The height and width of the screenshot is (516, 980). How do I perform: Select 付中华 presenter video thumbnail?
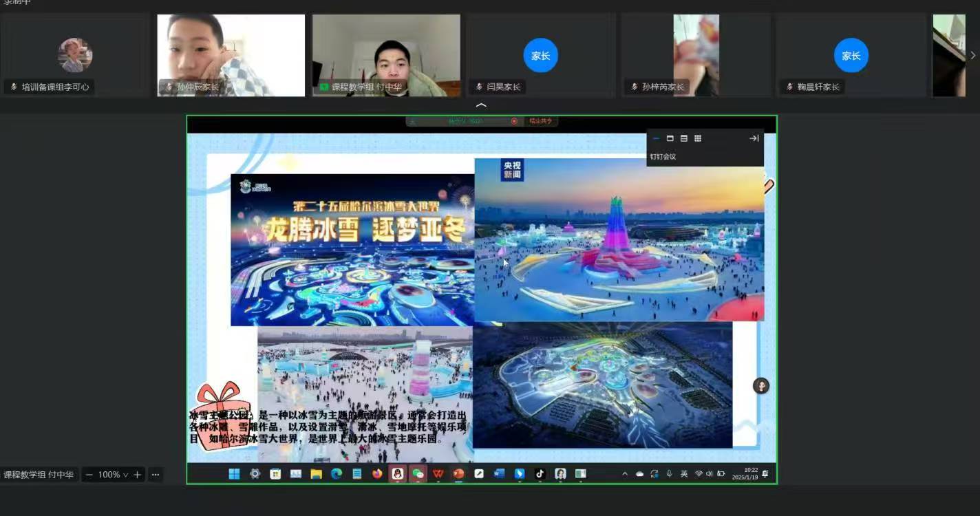386,55
